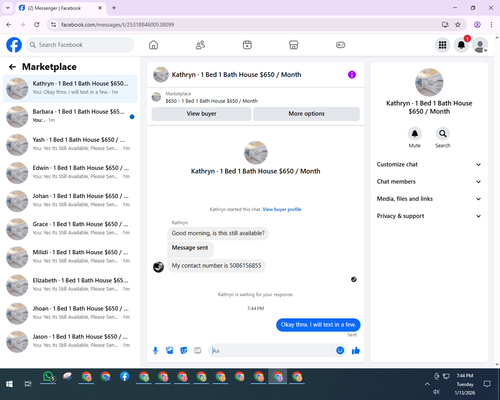The image size is (500, 400).
Task: Show hidden system tray icons
Action: [427, 384]
